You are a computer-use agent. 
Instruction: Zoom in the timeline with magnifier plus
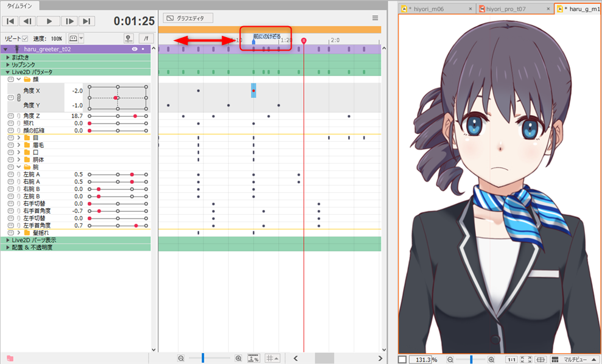pos(238,359)
